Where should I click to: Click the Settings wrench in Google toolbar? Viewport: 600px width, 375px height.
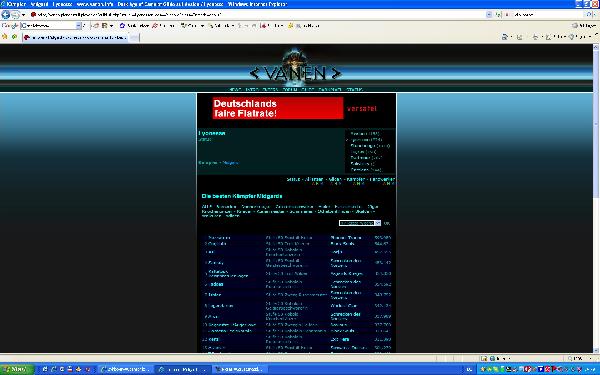(x=575, y=26)
